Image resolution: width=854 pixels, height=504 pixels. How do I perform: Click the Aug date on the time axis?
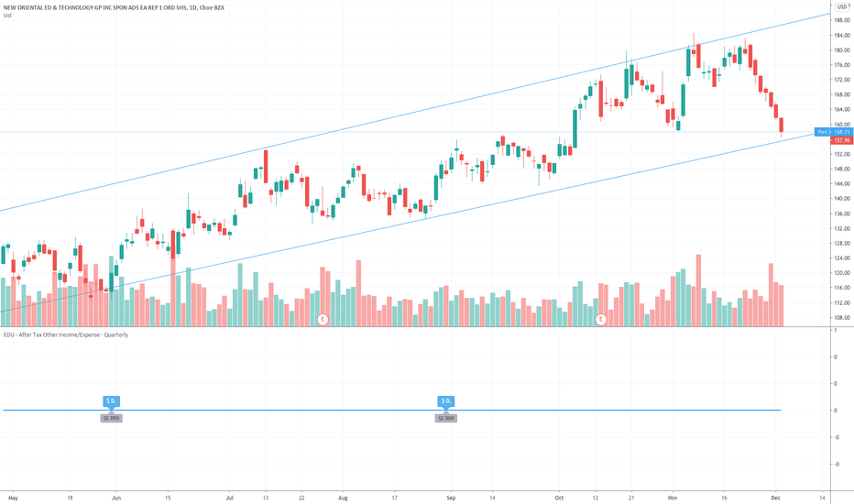point(343,498)
